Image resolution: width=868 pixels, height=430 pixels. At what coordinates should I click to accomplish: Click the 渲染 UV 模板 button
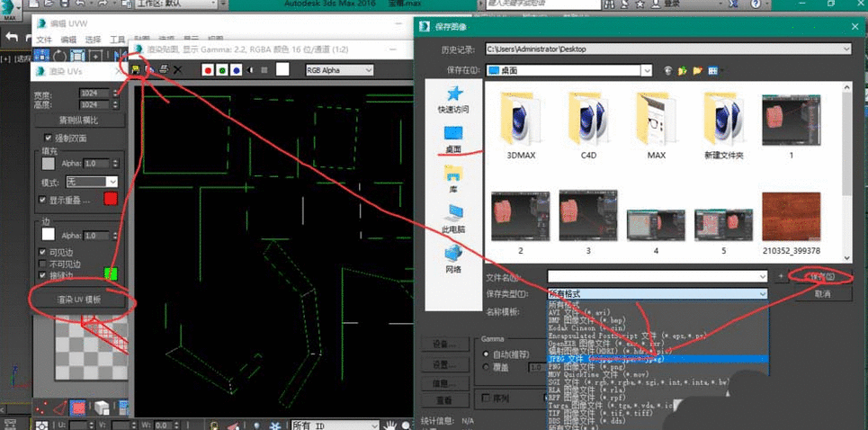click(79, 300)
